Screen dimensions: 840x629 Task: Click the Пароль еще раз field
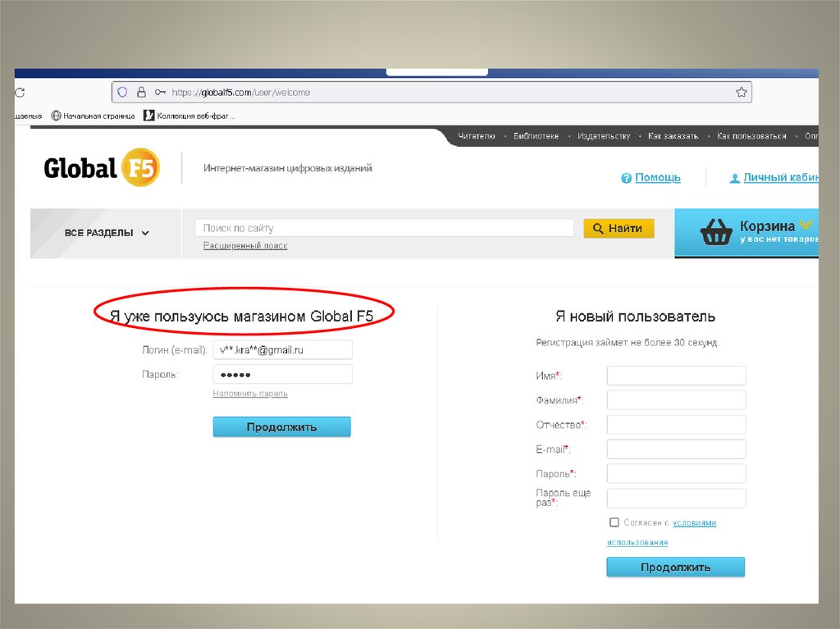[676, 498]
